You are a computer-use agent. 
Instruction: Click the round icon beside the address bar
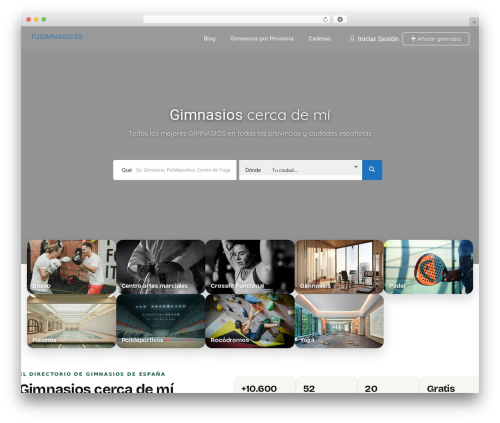340,19
